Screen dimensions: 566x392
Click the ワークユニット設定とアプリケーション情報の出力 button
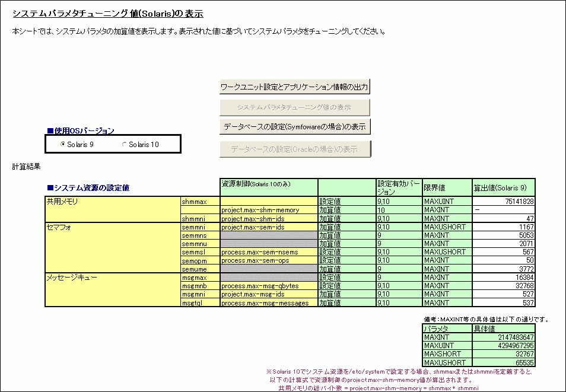pos(295,87)
